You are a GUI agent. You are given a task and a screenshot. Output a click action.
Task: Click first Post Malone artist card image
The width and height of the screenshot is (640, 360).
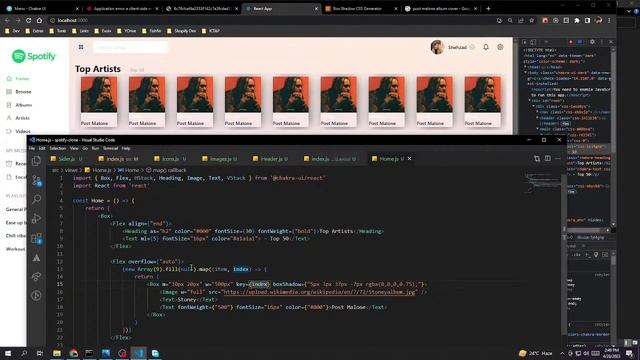point(99,94)
